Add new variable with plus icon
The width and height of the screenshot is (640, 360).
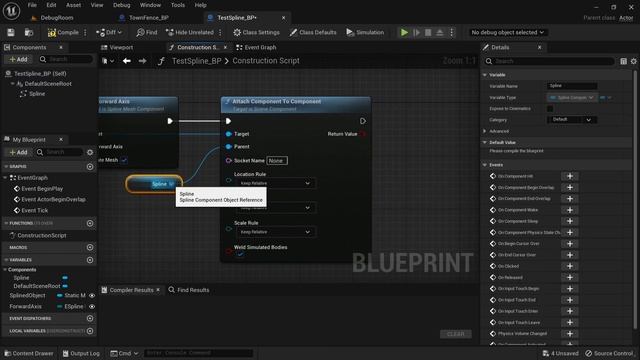(x=90, y=260)
